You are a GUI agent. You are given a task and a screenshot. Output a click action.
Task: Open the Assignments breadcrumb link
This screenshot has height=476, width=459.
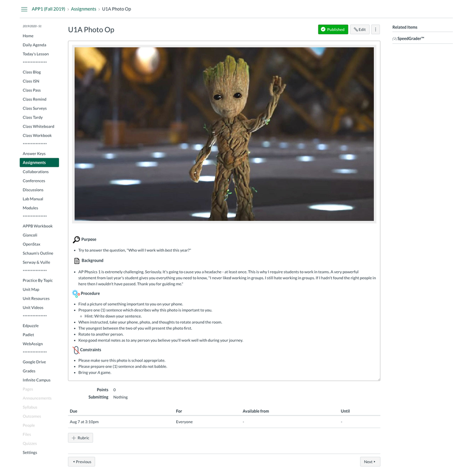tap(83, 9)
